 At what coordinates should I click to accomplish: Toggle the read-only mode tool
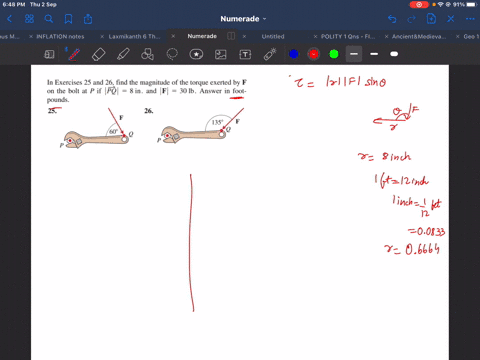click(x=49, y=54)
